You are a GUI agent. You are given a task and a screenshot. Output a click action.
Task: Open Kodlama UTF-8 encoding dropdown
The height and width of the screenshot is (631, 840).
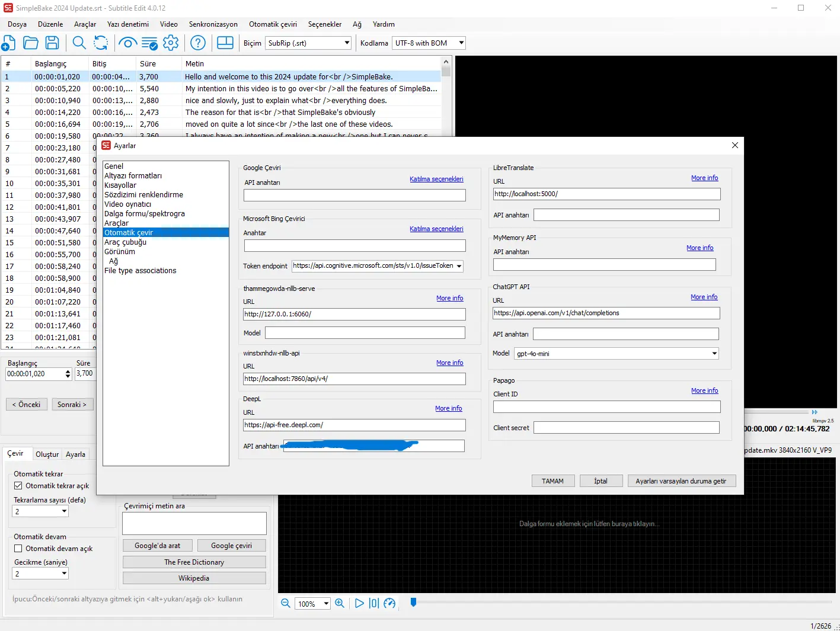(429, 43)
